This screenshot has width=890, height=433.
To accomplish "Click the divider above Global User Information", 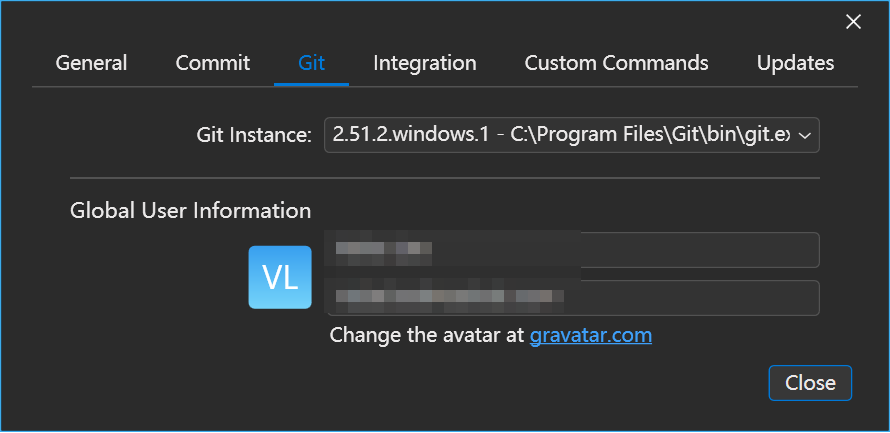I will coord(445,178).
